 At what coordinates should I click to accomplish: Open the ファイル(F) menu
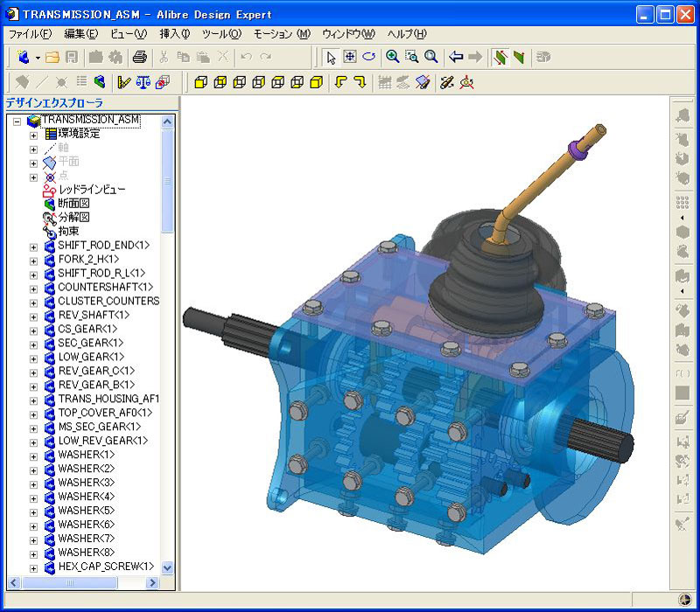pos(30,34)
